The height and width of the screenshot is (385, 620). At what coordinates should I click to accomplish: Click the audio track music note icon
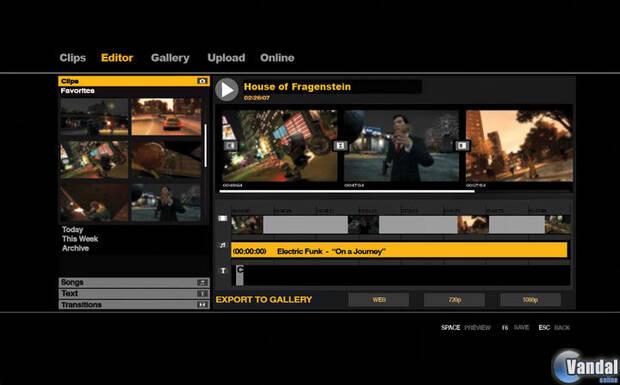(x=223, y=245)
